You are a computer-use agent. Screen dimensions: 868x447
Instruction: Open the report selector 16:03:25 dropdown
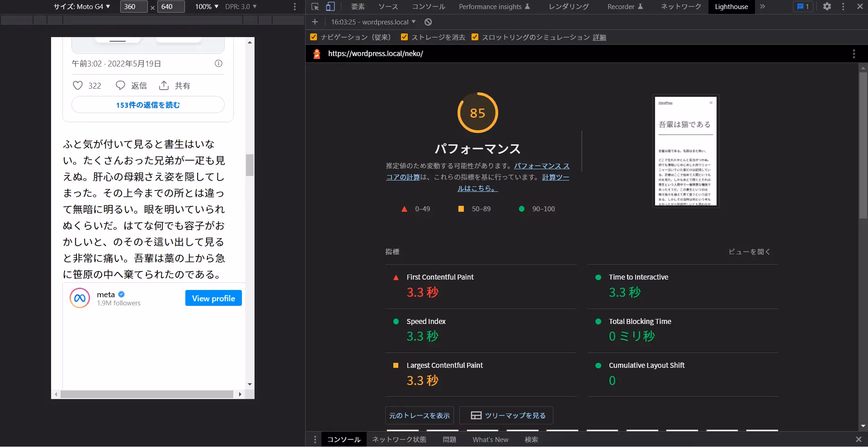coord(373,22)
